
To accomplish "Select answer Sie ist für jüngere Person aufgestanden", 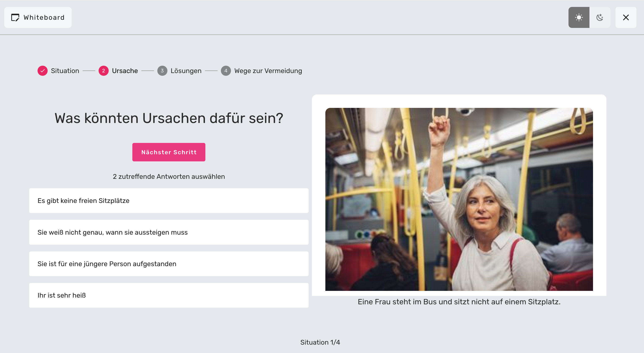I will click(169, 264).
